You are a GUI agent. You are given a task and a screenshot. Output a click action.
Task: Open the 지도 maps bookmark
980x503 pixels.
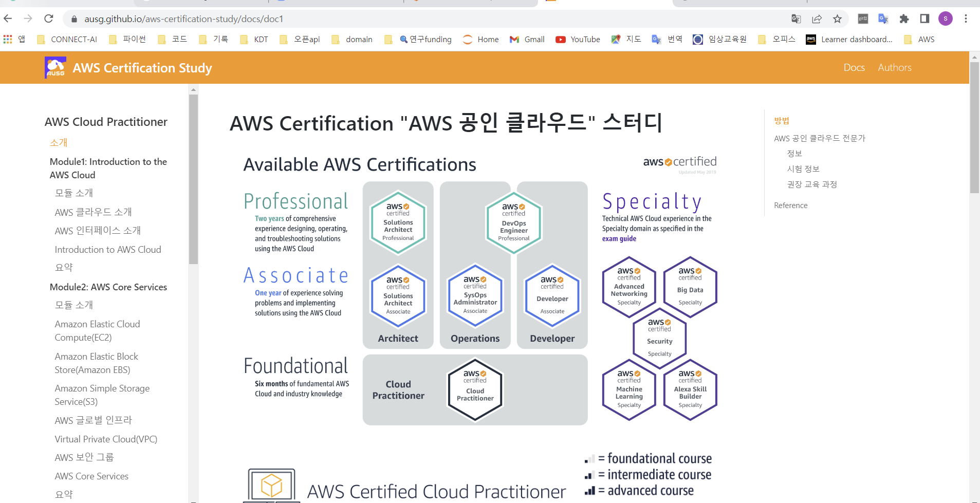(626, 39)
